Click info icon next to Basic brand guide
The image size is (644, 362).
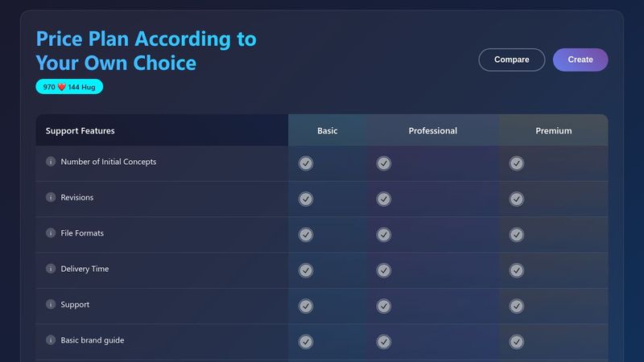pos(51,340)
